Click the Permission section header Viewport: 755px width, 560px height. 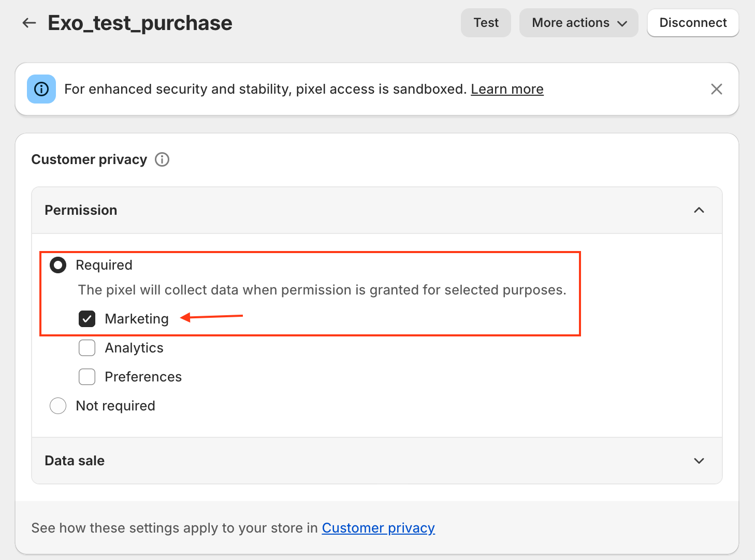81,210
